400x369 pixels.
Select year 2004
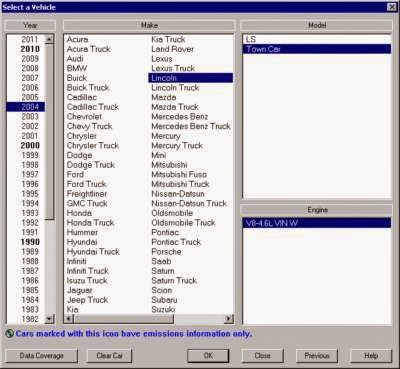[26, 107]
